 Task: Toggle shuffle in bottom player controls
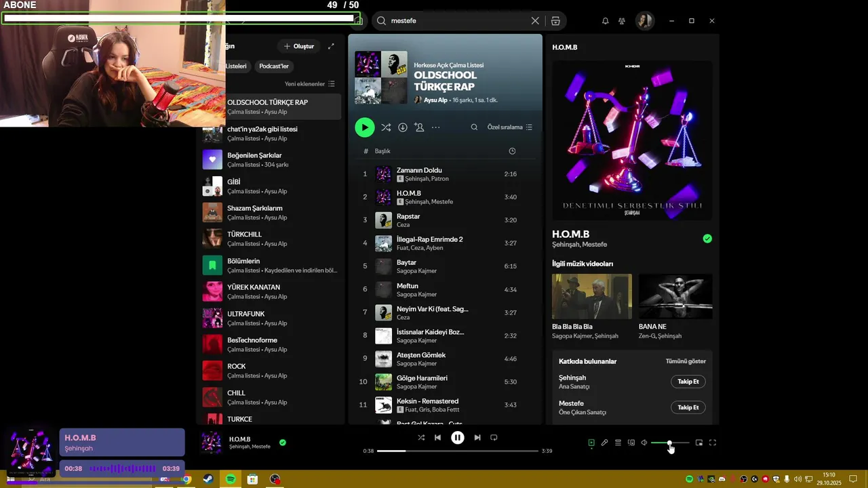point(421,438)
